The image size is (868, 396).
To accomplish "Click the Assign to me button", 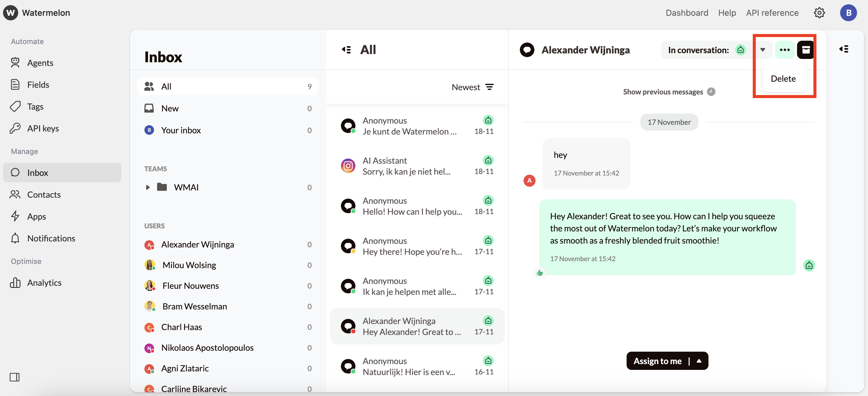I will click(658, 361).
